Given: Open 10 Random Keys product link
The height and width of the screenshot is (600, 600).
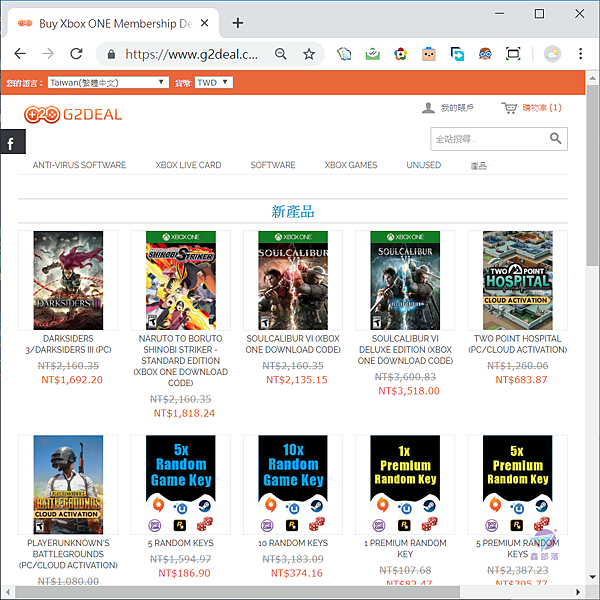Looking at the screenshot, I should coord(293,543).
